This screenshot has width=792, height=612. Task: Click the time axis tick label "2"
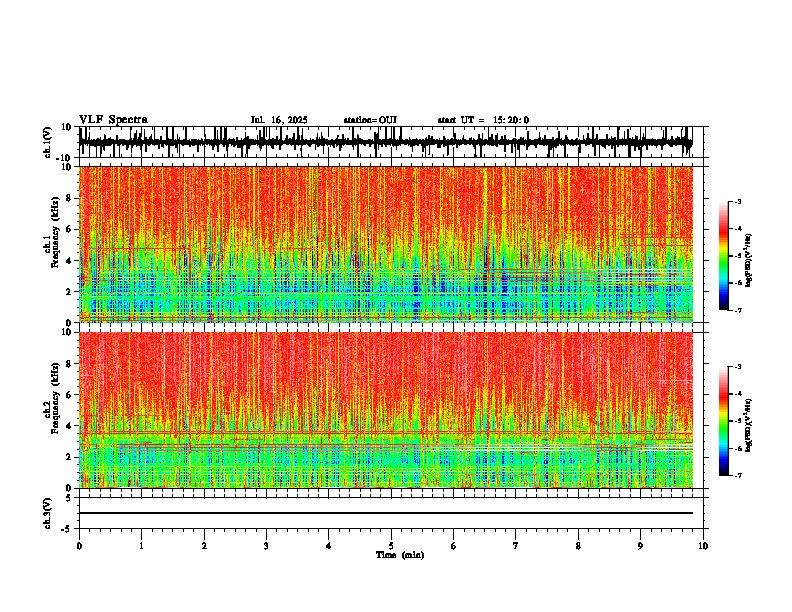[204, 546]
